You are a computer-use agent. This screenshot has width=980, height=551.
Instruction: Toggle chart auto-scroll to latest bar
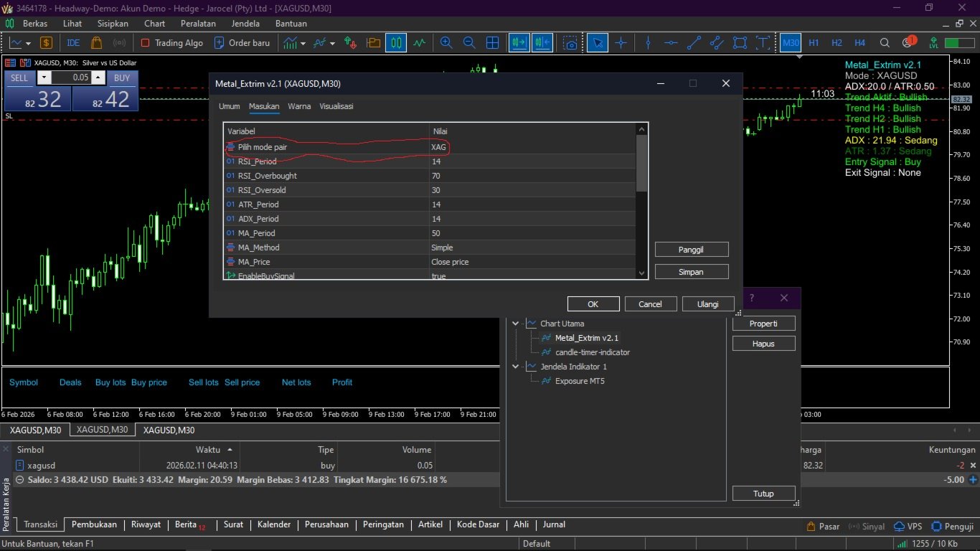[519, 43]
